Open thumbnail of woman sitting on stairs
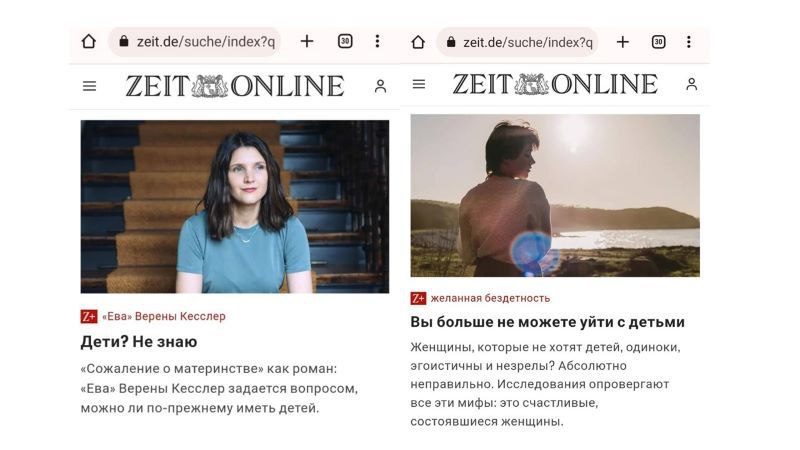This screenshot has width=800, height=450. click(235, 207)
